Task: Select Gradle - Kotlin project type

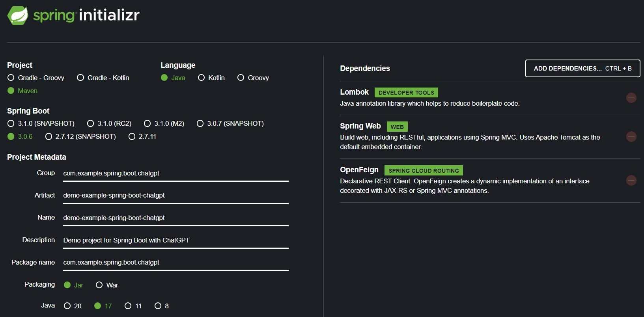Action: (103, 78)
